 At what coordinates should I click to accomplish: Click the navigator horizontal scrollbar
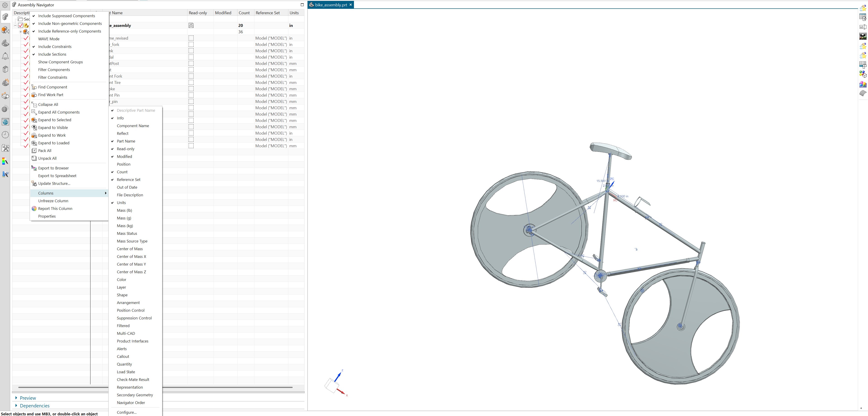[155, 388]
